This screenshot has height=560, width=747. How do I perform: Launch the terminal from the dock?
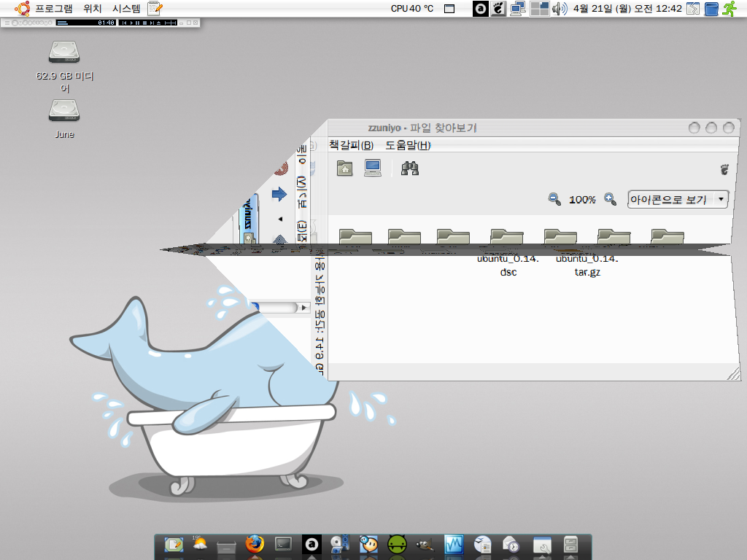283,544
